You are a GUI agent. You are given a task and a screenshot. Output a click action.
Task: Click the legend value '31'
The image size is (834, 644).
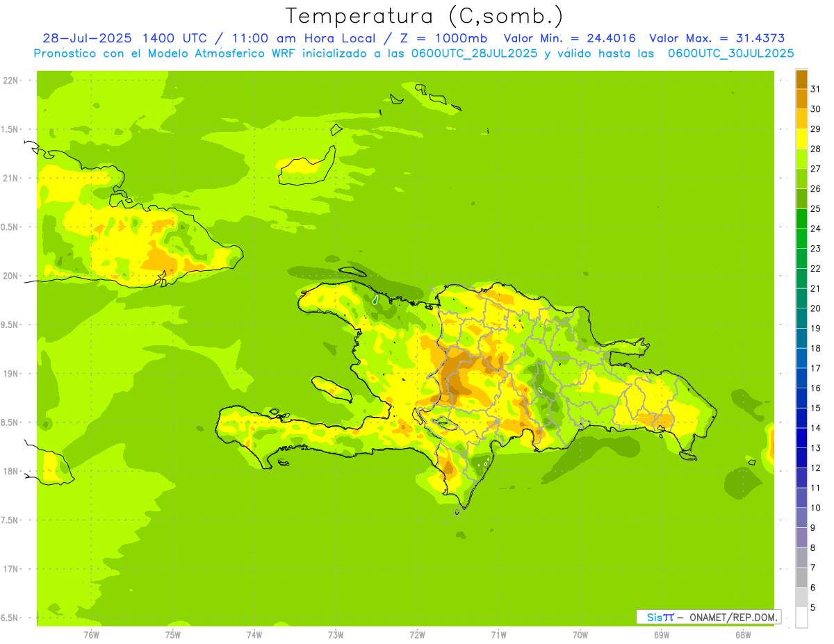[815, 89]
